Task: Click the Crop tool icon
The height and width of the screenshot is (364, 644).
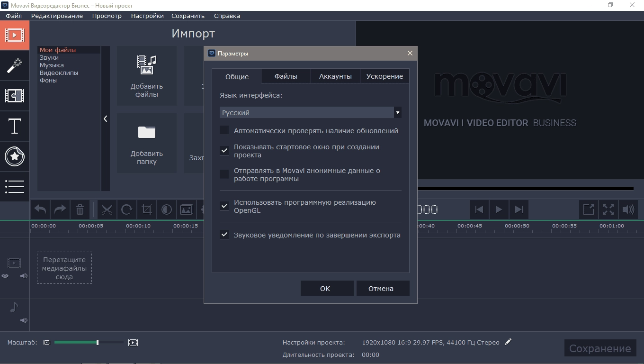Action: 147,209
